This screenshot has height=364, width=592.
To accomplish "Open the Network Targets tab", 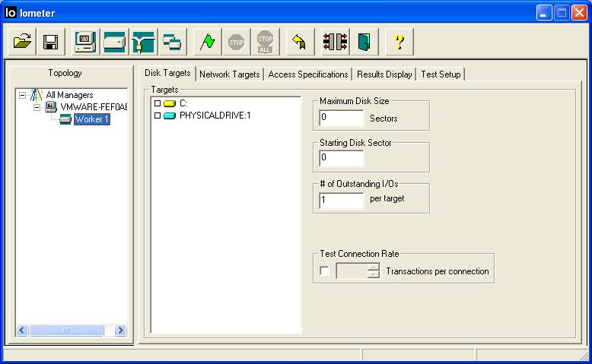I will click(x=230, y=74).
